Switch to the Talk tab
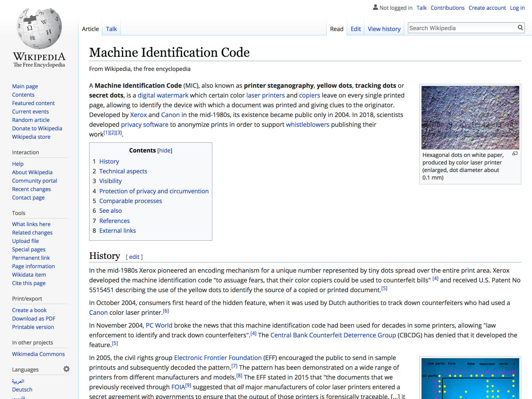532x399 pixels. (111, 29)
